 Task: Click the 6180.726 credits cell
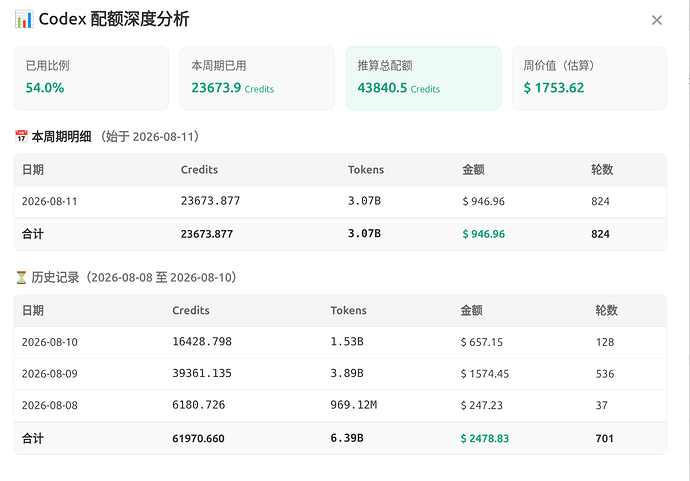198,405
